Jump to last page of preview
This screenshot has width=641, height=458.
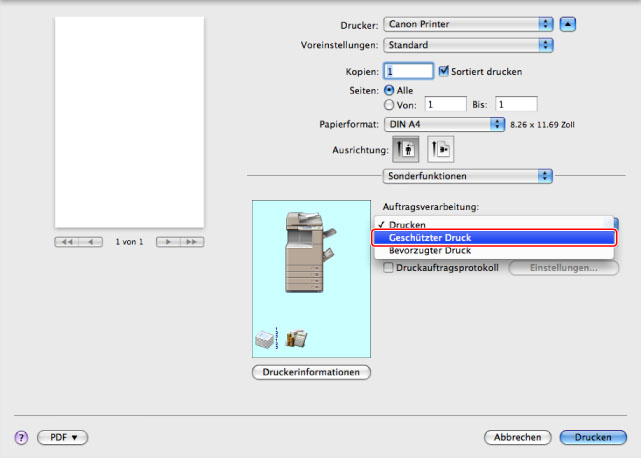192,242
